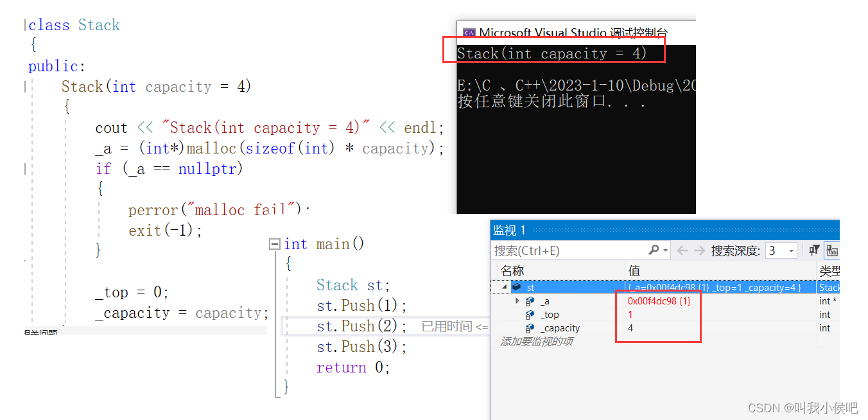Image resolution: width=868 pixels, height=420 pixels.
Task: Click the class Stack declaration text
Action: 74,25
